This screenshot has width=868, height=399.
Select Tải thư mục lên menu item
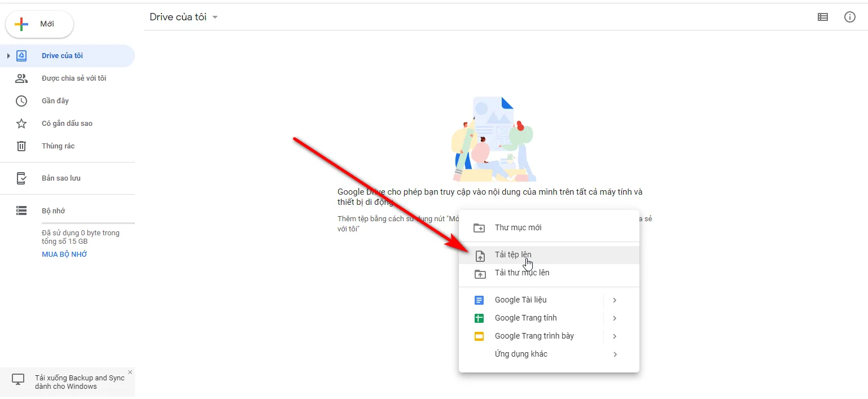[x=549, y=273]
